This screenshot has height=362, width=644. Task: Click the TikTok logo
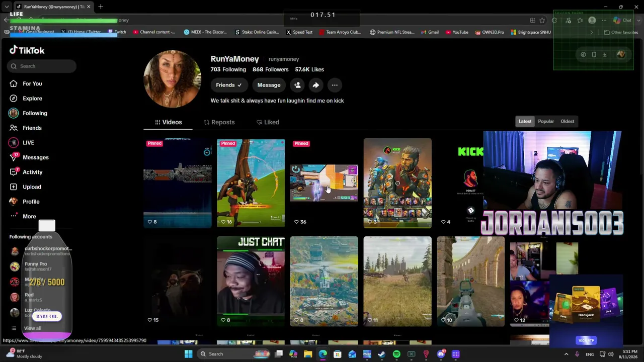tap(27, 50)
